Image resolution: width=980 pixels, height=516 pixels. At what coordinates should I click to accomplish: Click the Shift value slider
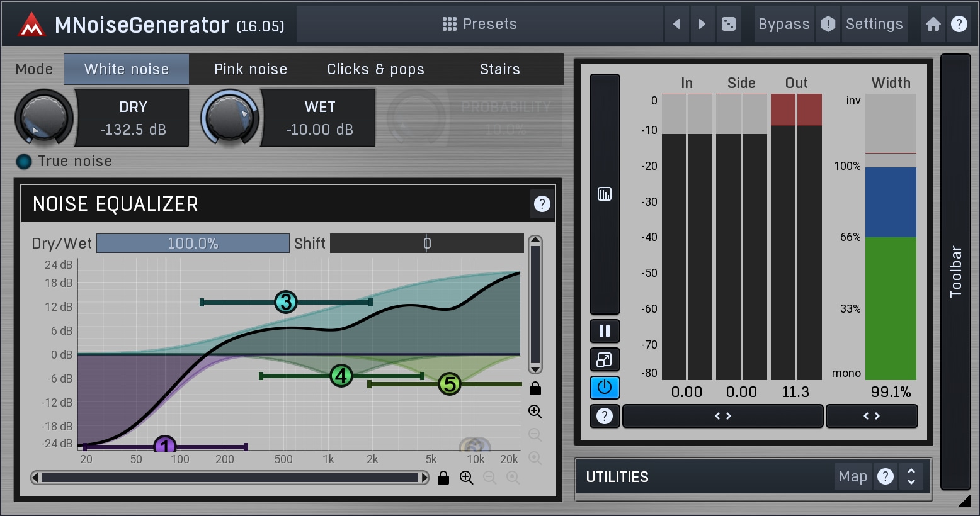[427, 244]
